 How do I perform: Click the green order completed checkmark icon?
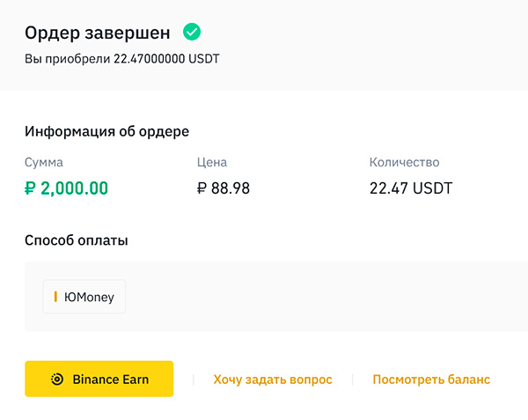coord(191,33)
